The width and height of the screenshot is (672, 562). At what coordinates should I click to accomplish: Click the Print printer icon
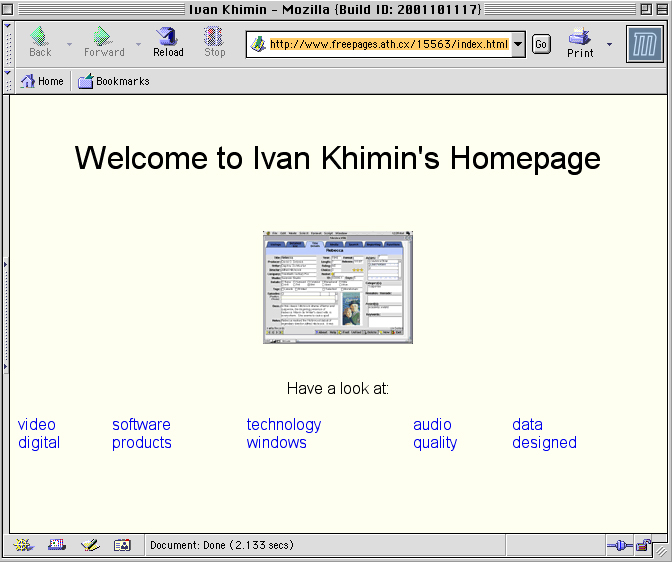click(579, 37)
